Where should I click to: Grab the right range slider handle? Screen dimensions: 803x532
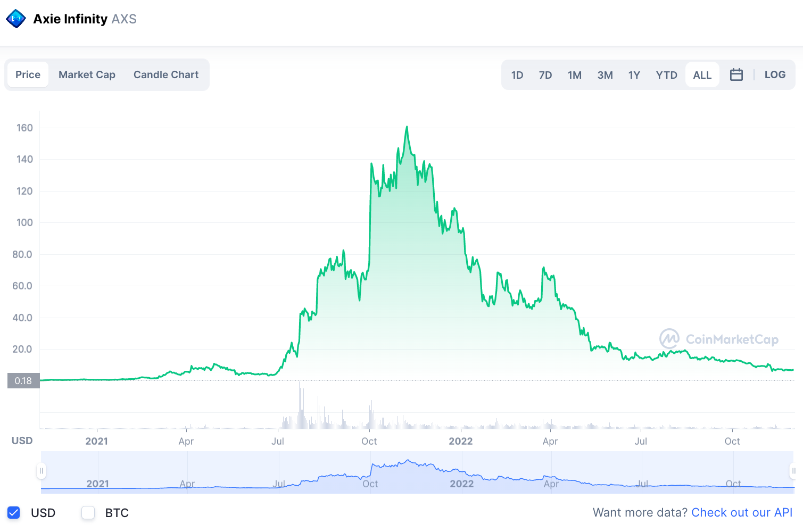793,471
